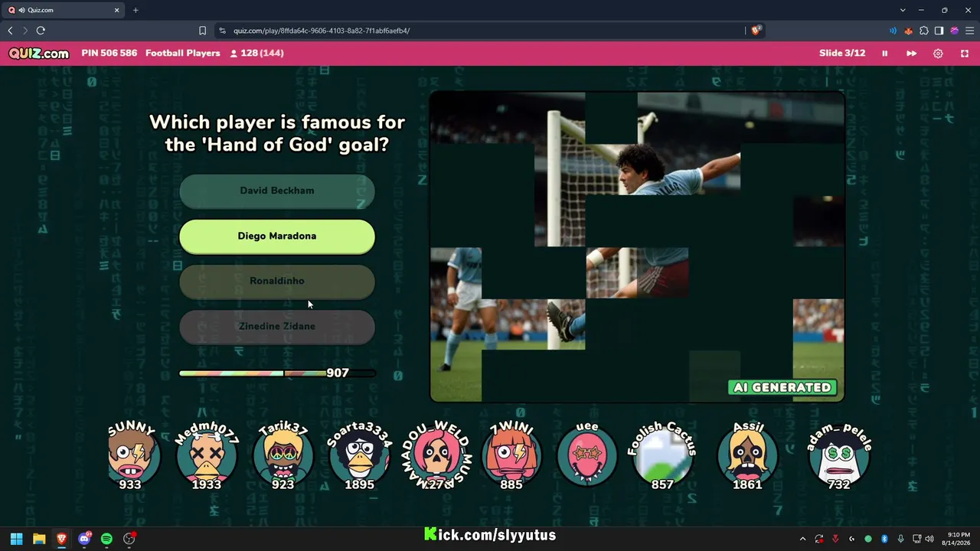Click the site info icon beside the URL
This screenshot has height=551, width=980.
tap(222, 31)
